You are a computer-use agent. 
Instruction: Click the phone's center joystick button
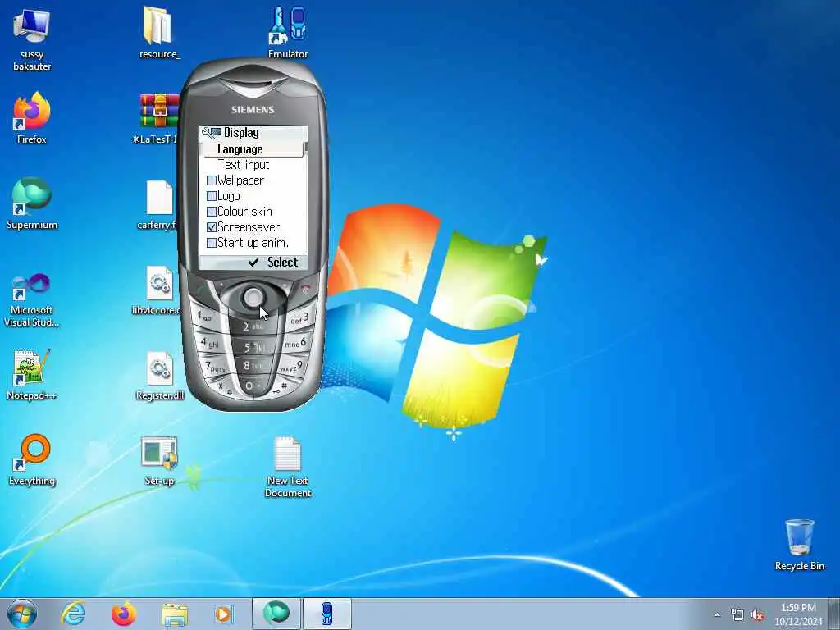point(253,297)
